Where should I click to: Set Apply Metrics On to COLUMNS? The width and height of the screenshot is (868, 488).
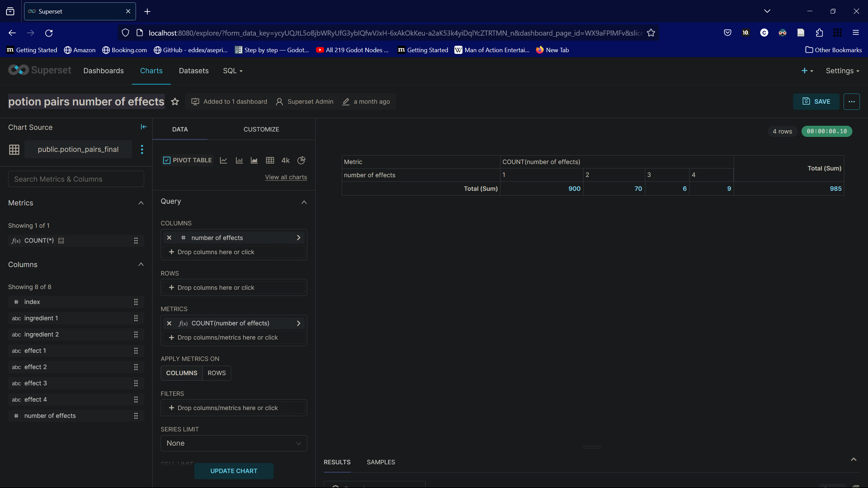(x=181, y=373)
